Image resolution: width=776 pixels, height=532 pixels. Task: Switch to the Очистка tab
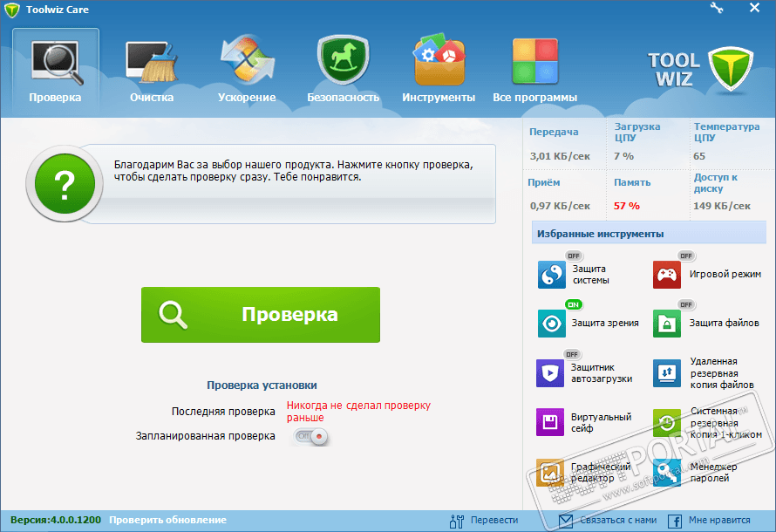[x=152, y=71]
